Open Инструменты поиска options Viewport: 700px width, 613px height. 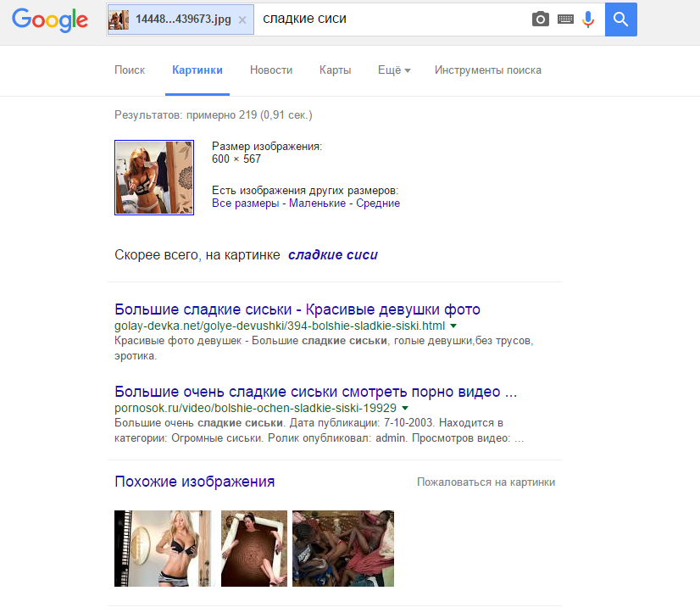tap(487, 70)
